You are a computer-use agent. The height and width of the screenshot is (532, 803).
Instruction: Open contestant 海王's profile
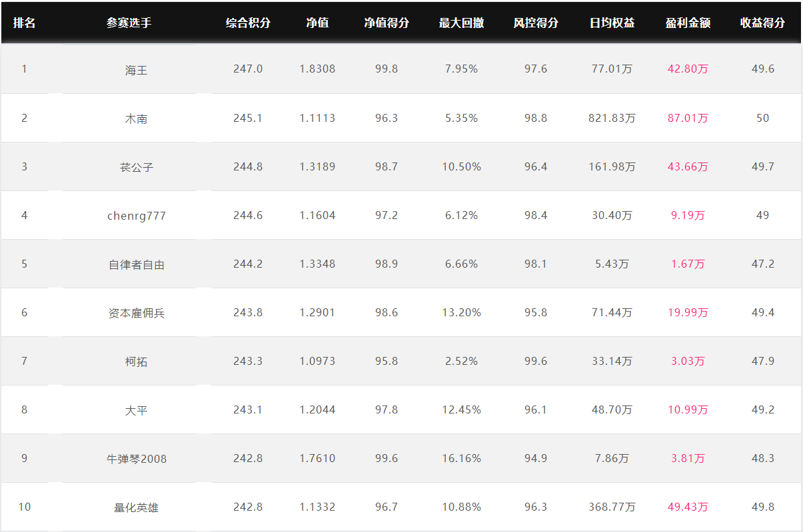pos(136,69)
